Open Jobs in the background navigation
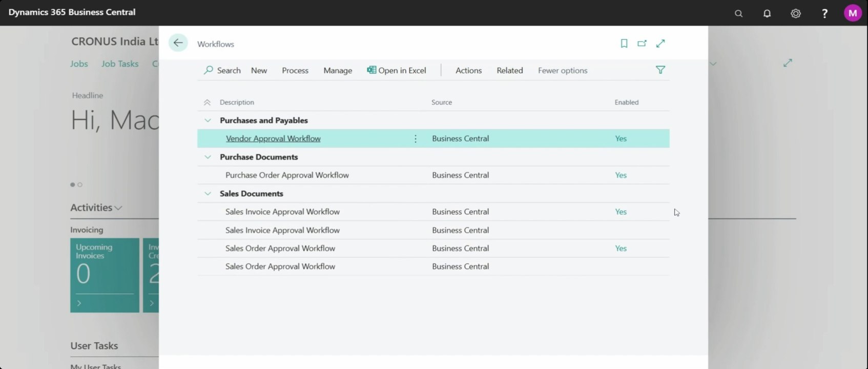Viewport: 868px width, 369px height. coord(79,64)
